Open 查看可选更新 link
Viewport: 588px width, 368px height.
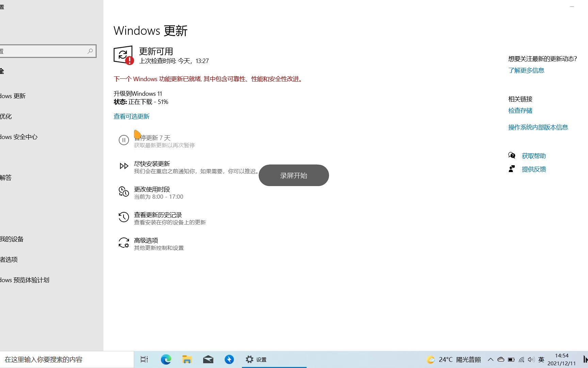click(131, 117)
